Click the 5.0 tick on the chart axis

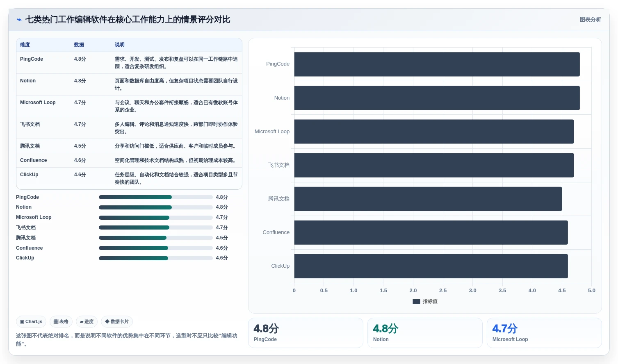pos(591,291)
